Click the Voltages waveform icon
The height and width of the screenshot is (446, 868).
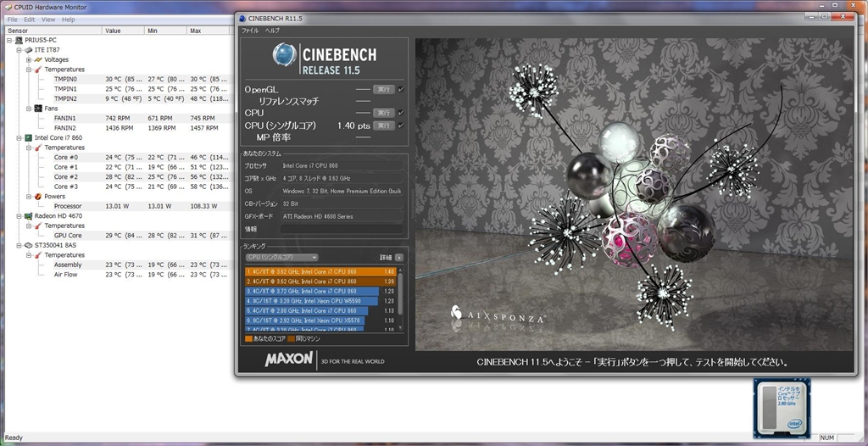click(x=37, y=59)
